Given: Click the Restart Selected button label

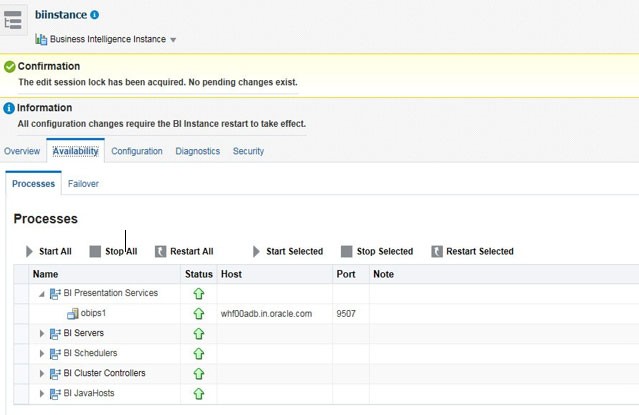Looking at the screenshot, I should click(480, 252).
